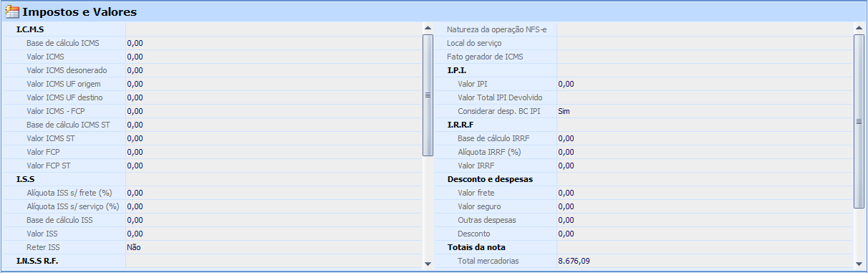Edit the Valor ICMS UF origem value
868x273 pixels.
pos(274,84)
